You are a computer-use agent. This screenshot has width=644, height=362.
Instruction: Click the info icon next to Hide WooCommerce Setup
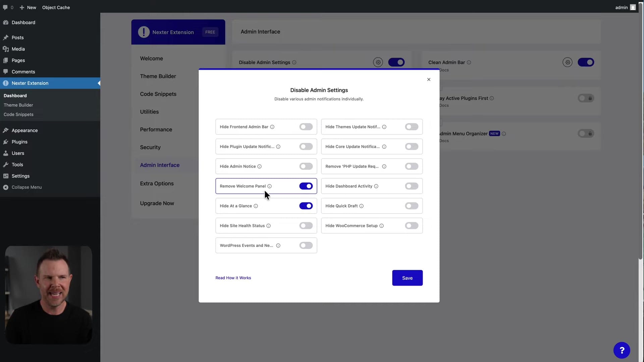[x=381, y=226]
